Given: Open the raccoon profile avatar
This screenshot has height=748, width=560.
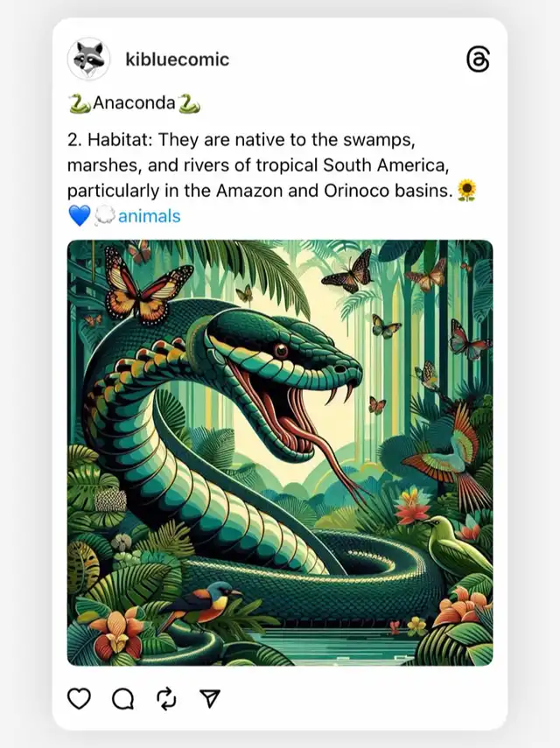Looking at the screenshot, I should tap(88, 59).
